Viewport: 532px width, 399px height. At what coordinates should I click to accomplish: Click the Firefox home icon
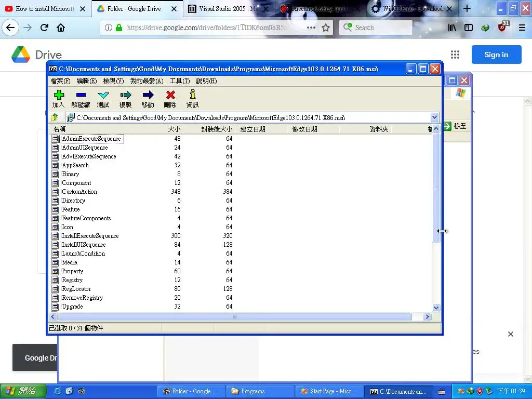[x=61, y=28]
